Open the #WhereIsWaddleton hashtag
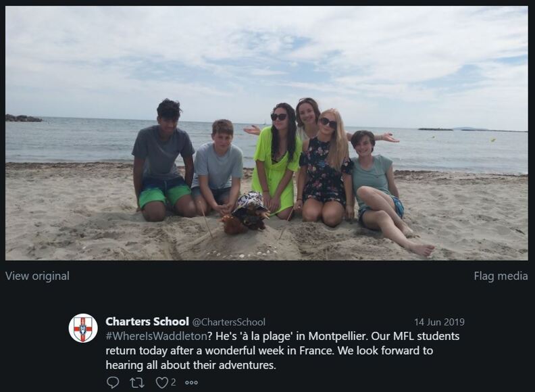Viewport: 535px width, 392px height. click(156, 336)
